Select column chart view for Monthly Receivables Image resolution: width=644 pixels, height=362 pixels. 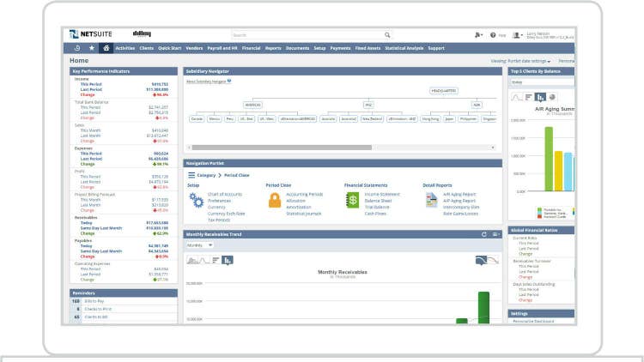click(228, 260)
